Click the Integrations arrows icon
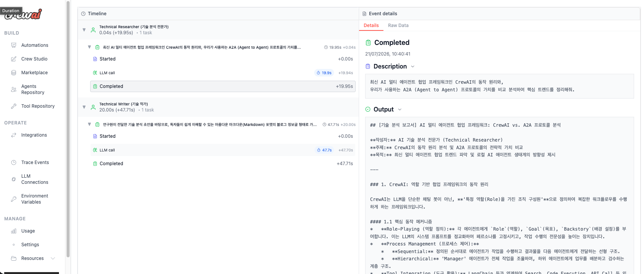644x274 pixels. coord(14,135)
